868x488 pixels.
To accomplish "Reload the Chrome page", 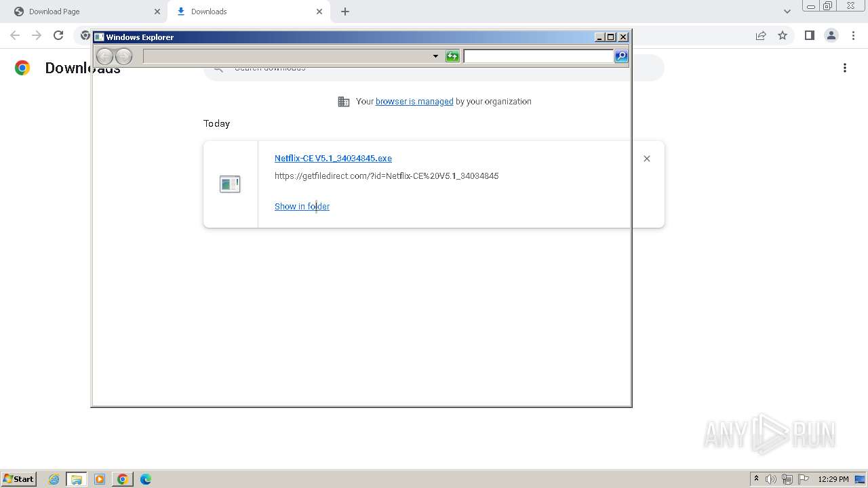I will (x=58, y=35).
